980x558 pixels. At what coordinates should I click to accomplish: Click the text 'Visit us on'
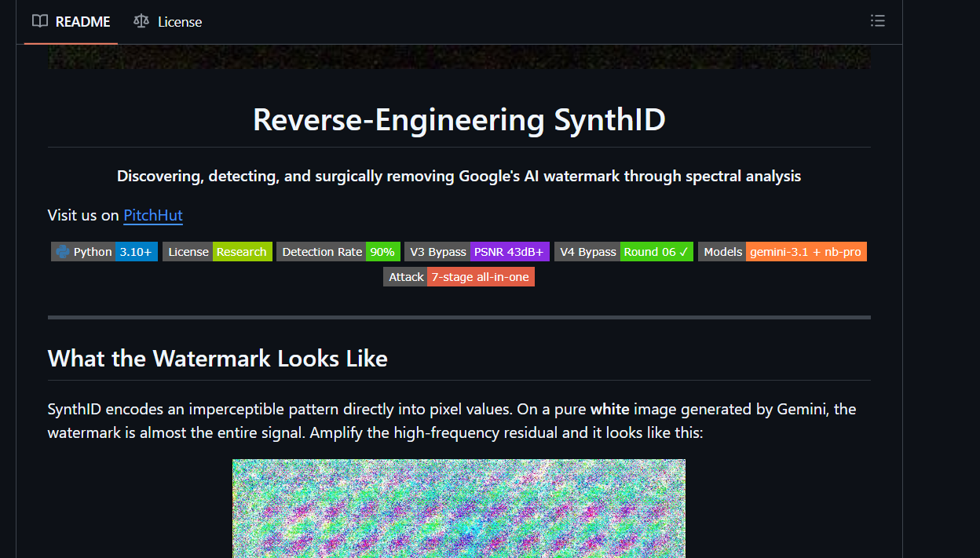[83, 215]
